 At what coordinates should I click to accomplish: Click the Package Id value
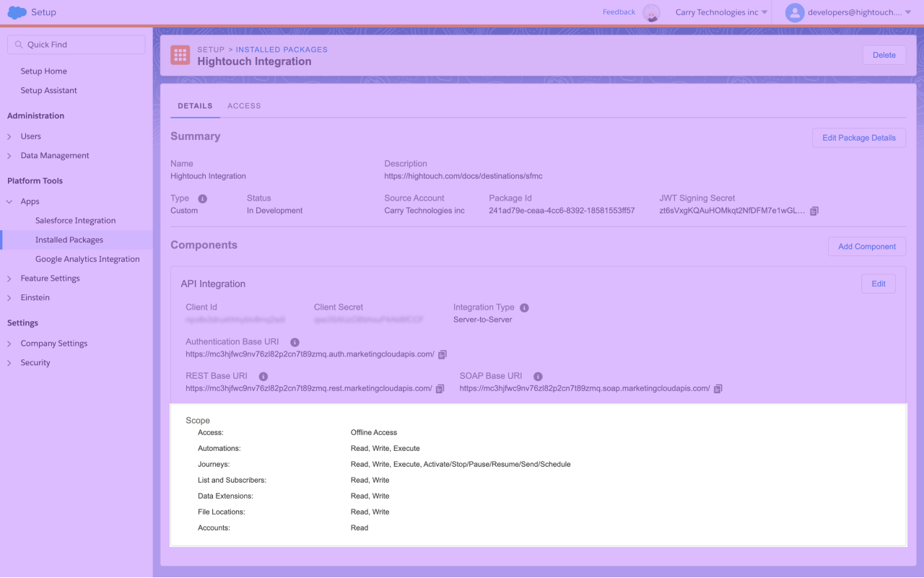(562, 211)
